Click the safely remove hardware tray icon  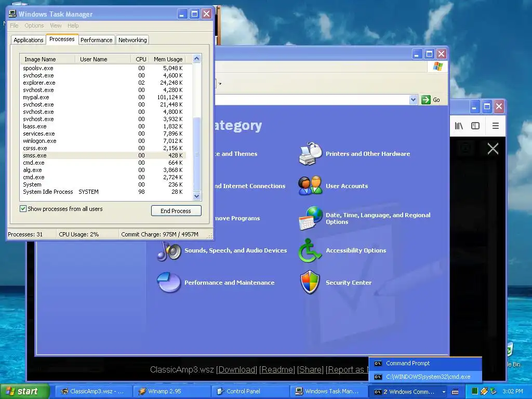pos(494,391)
